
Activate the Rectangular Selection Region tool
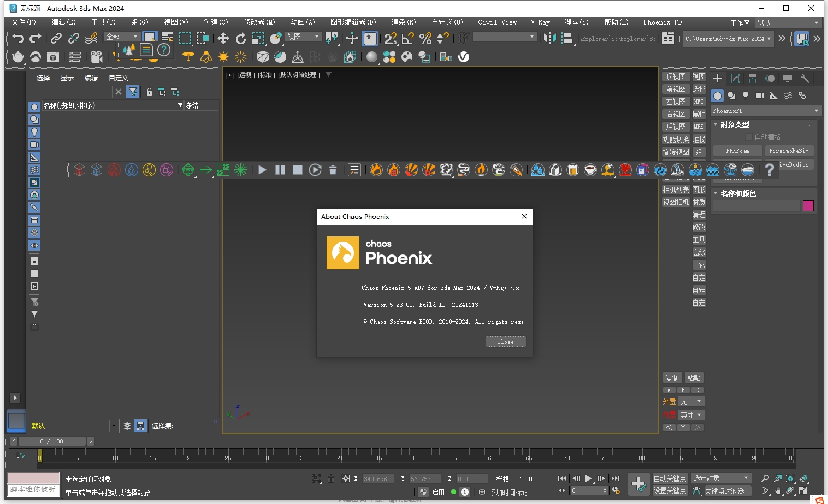coord(185,38)
